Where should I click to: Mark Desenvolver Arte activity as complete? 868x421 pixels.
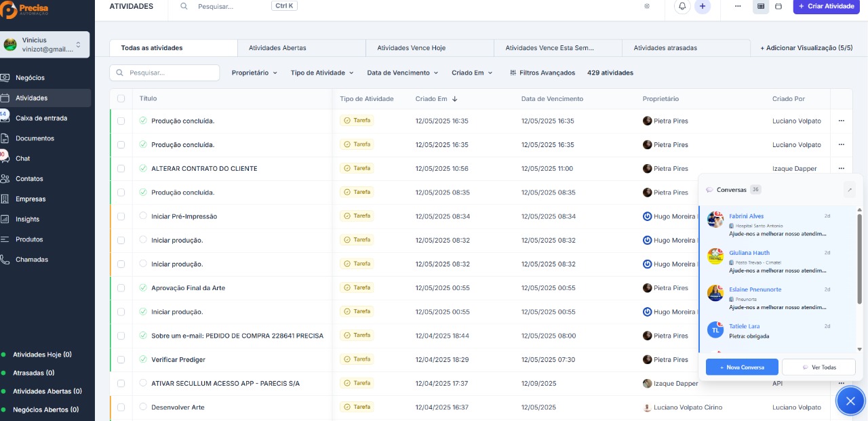click(143, 407)
